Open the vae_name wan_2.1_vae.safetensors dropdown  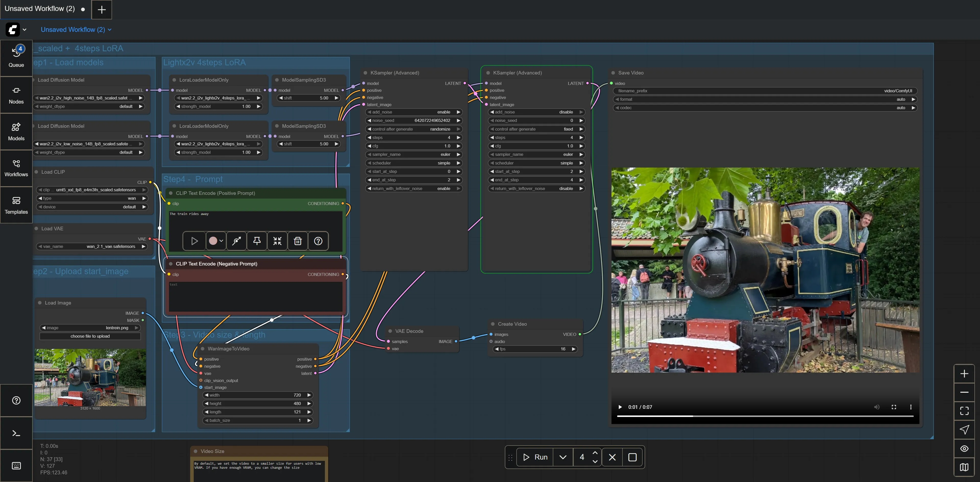click(x=92, y=246)
